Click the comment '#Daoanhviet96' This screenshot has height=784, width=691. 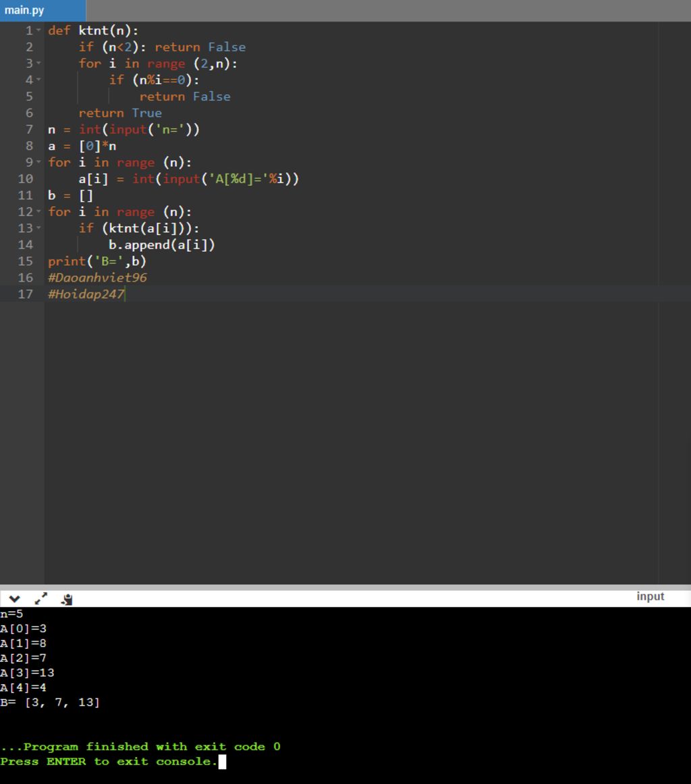[97, 278]
